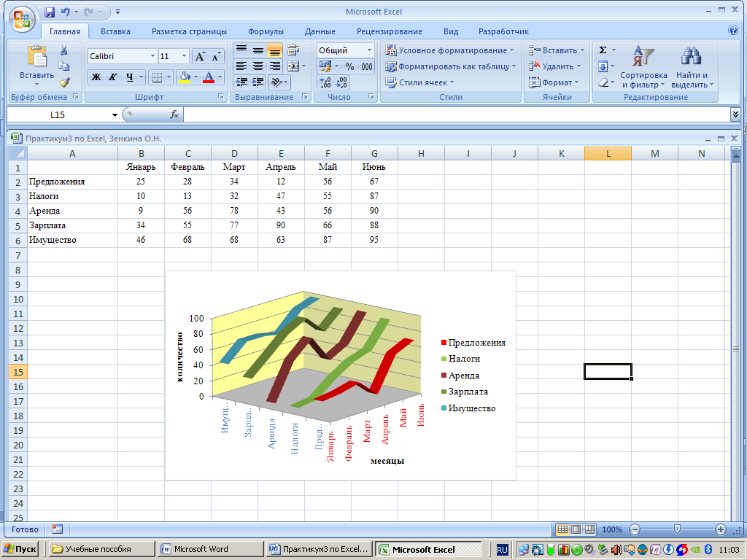Switch to the Данные tab
747x560 pixels.
320,31
